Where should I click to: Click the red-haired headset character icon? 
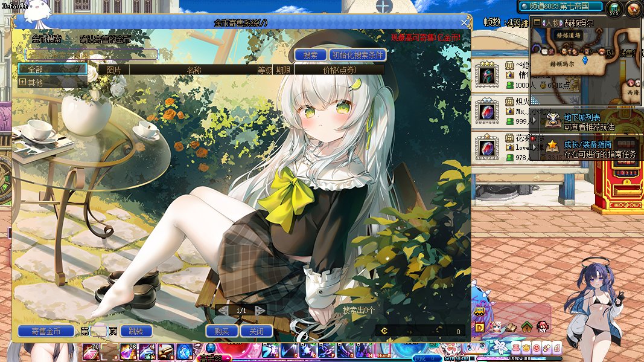click(x=542, y=327)
